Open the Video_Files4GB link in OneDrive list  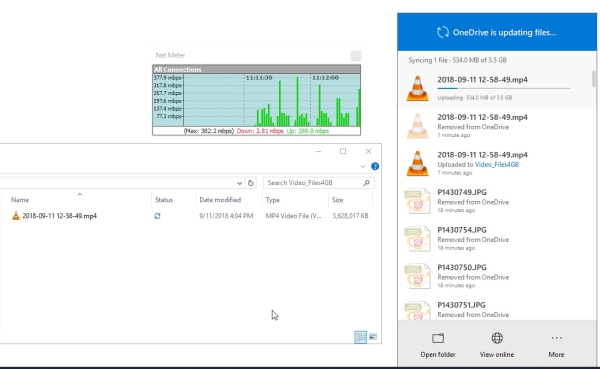coord(497,165)
